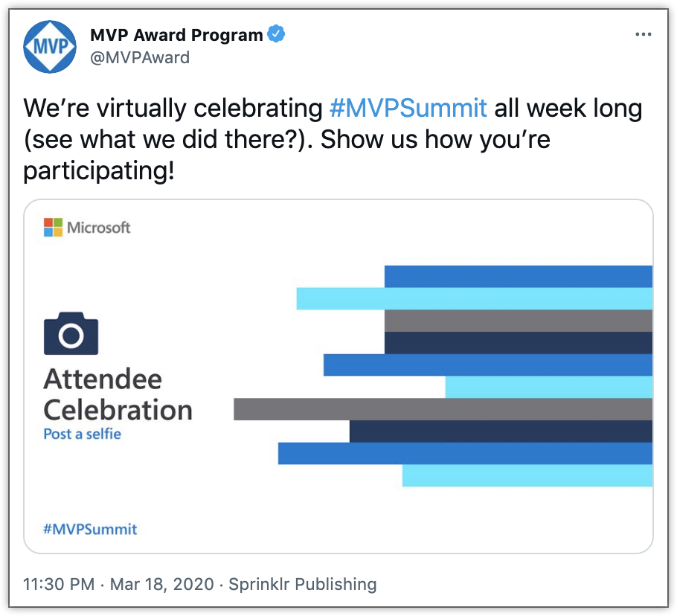Image resolution: width=677 pixels, height=616 pixels.
Task: Click the light cyan bar second from top
Action: pyautogui.click(x=474, y=298)
